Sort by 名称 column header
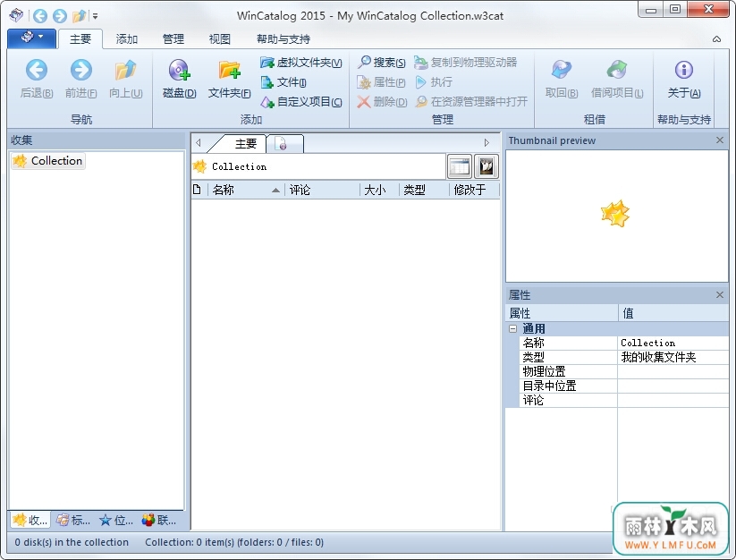The image size is (736, 560). pos(246,191)
